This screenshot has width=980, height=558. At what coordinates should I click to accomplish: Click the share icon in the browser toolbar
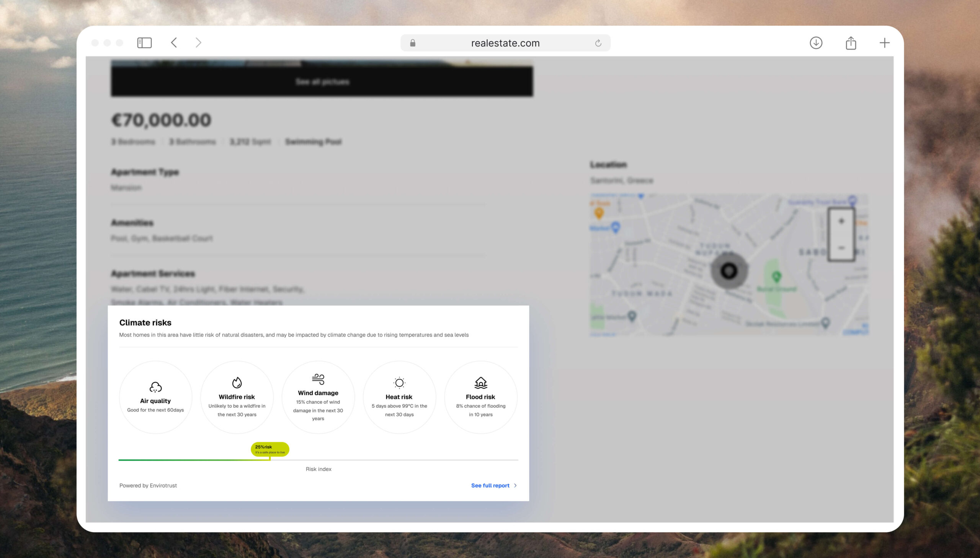click(x=851, y=42)
